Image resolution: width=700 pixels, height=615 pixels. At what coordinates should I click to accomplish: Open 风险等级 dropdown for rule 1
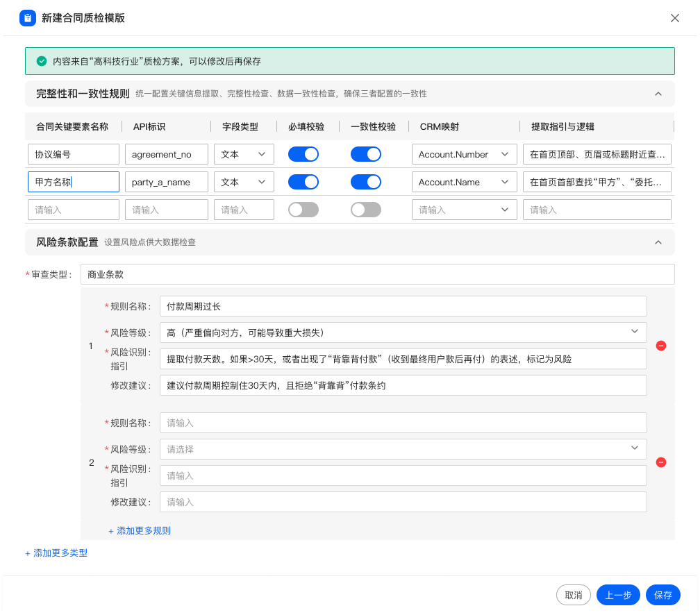tap(403, 332)
